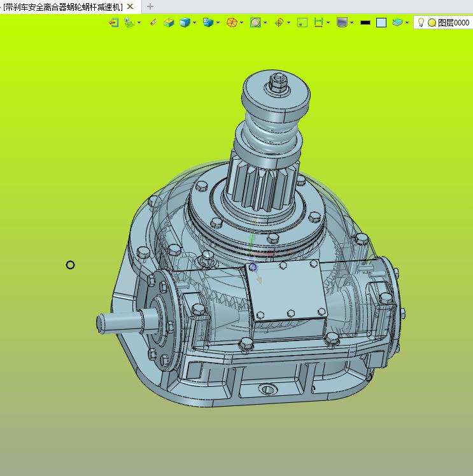The height and width of the screenshot is (476, 473).
Task: Click the gray monitor display icon
Action: point(342,22)
